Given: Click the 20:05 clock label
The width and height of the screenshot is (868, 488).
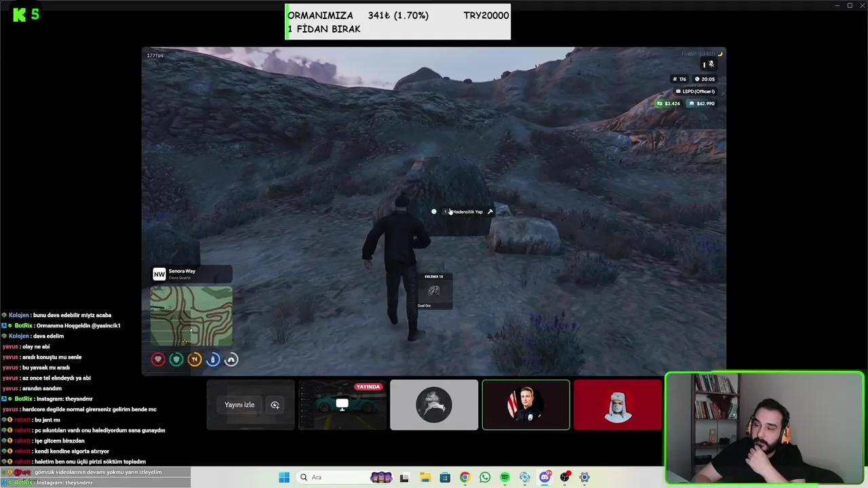Looking at the screenshot, I should coord(705,79).
